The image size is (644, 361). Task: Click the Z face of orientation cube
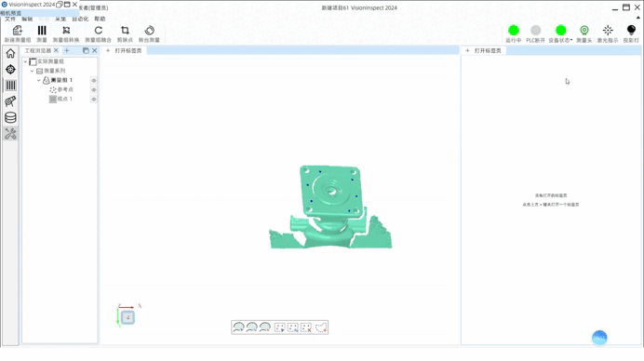pyautogui.click(x=127, y=317)
